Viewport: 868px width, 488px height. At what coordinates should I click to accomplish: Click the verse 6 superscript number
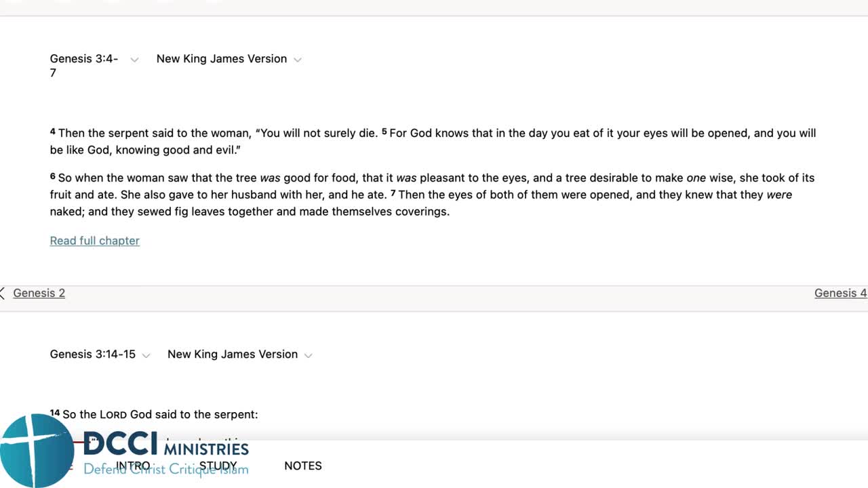tap(53, 176)
